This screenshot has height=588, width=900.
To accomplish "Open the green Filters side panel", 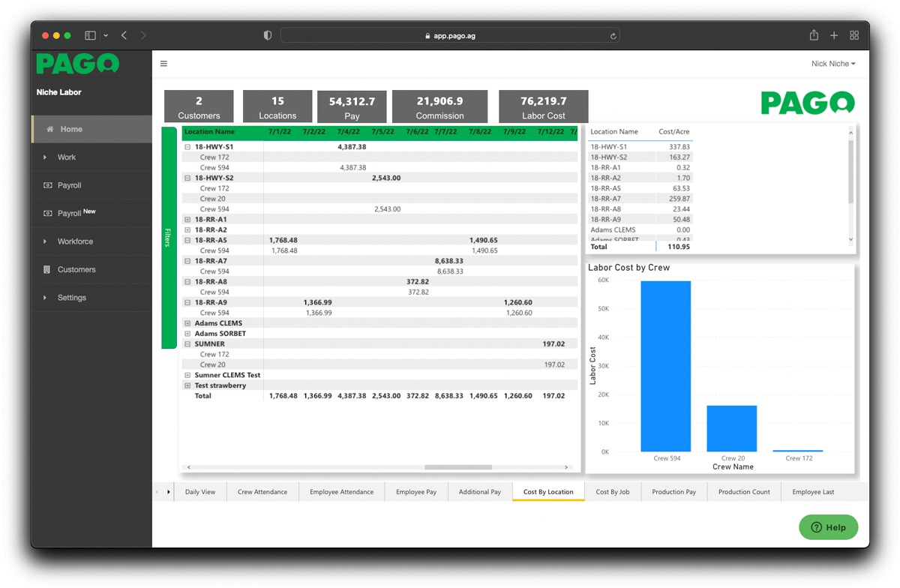I will tap(169, 238).
